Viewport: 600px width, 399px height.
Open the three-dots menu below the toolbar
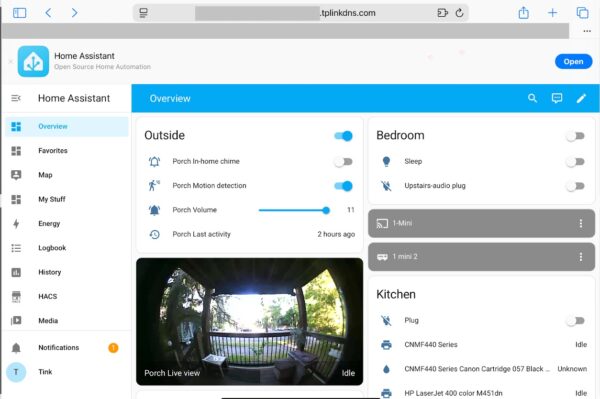pyautogui.click(x=587, y=31)
